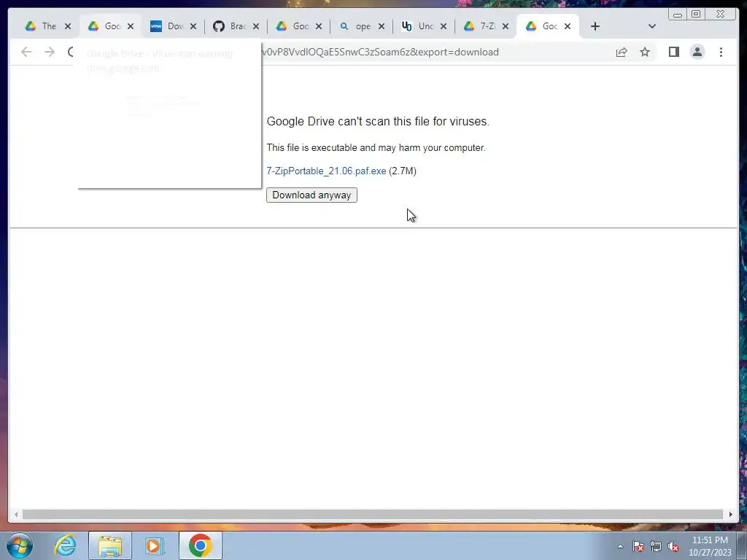Go forward with the forward arrow
This screenshot has height=560, width=747.
(50, 52)
